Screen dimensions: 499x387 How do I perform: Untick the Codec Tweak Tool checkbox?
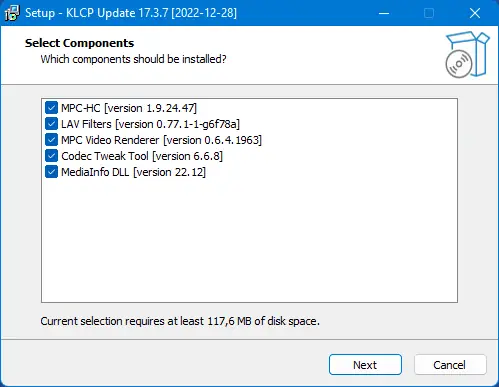tap(51, 156)
